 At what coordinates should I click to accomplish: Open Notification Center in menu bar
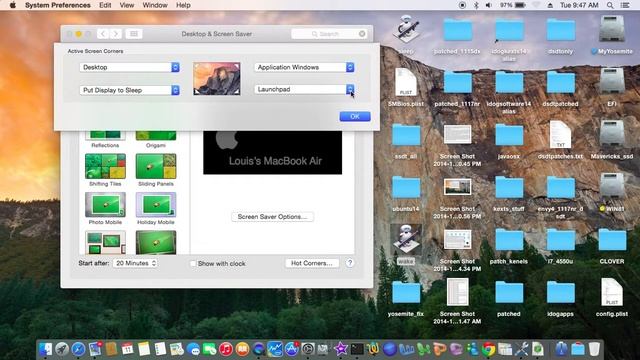click(x=625, y=5)
